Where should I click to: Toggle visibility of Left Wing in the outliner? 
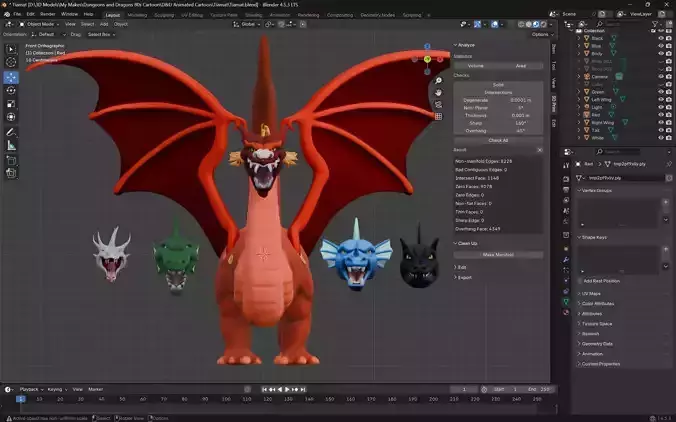point(660,100)
